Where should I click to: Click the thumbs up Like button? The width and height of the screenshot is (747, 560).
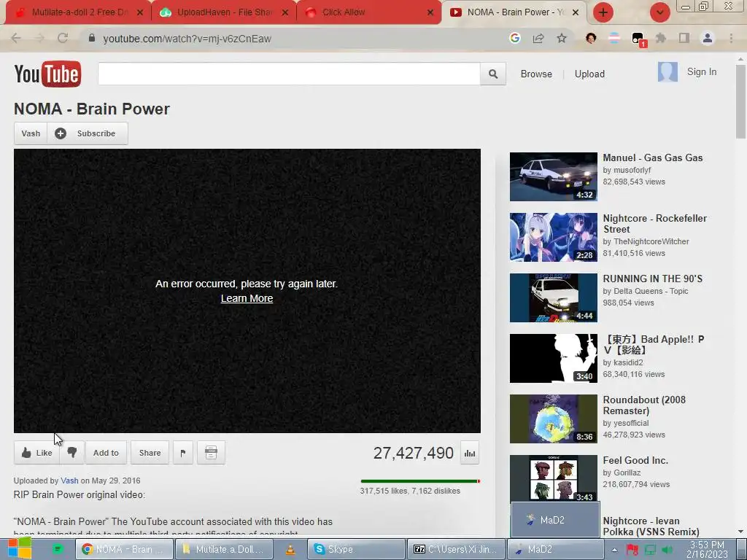pos(36,453)
